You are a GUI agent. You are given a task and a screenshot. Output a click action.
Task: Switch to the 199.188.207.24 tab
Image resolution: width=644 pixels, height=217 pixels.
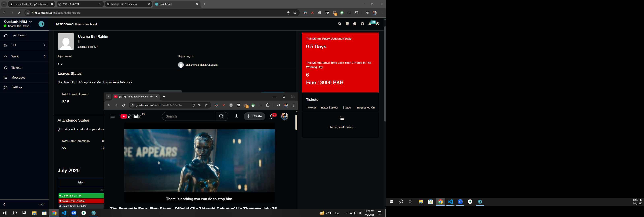tap(80, 4)
